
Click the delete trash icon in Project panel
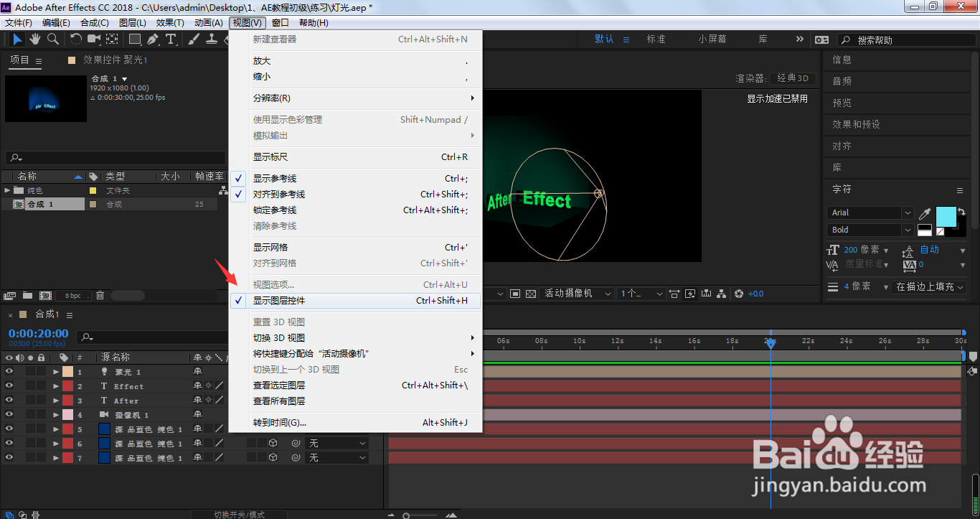100,295
